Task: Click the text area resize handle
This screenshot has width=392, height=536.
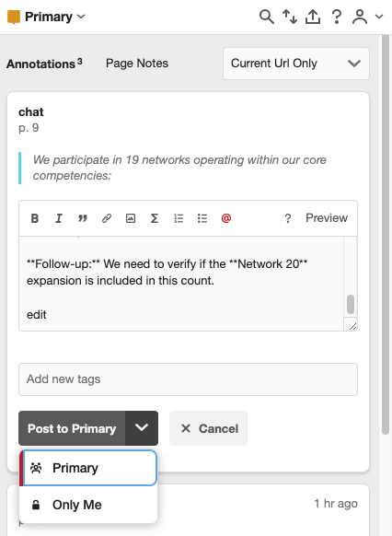Action: pos(352,326)
